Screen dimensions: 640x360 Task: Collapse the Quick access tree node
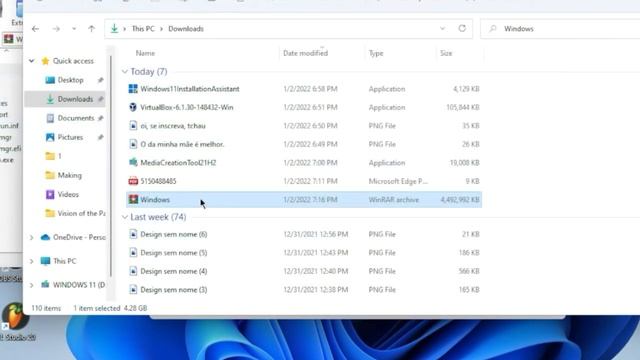pyautogui.click(x=31, y=61)
